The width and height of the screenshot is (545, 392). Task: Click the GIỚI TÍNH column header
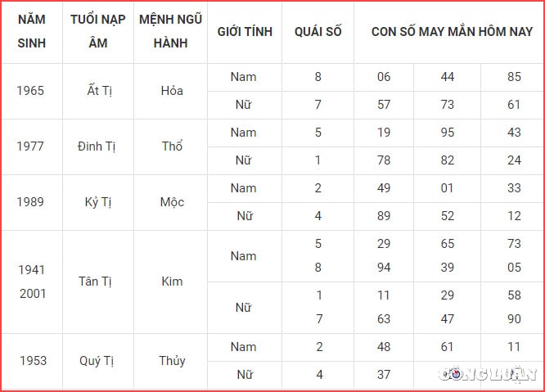tap(245, 32)
